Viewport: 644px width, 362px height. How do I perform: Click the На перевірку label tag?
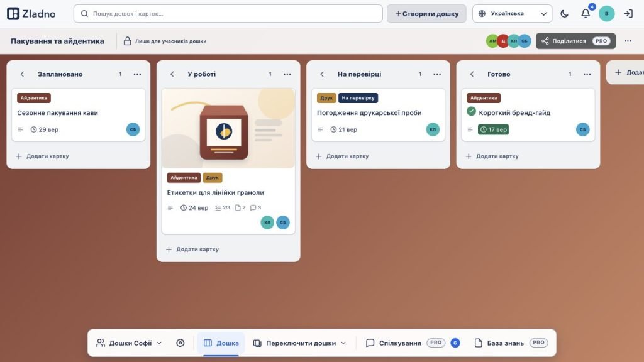click(x=358, y=98)
